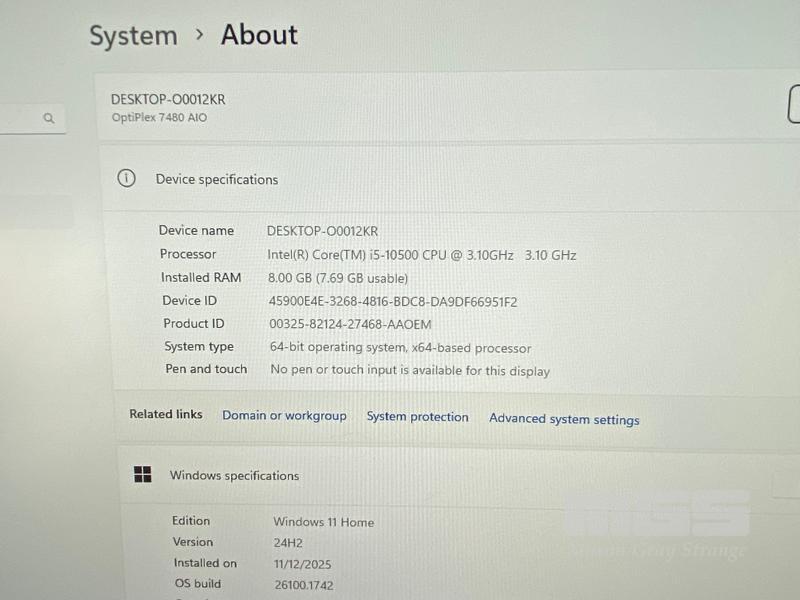Click the Windows 11 Home edition value
Viewport: 800px width, 600px height.
point(323,522)
